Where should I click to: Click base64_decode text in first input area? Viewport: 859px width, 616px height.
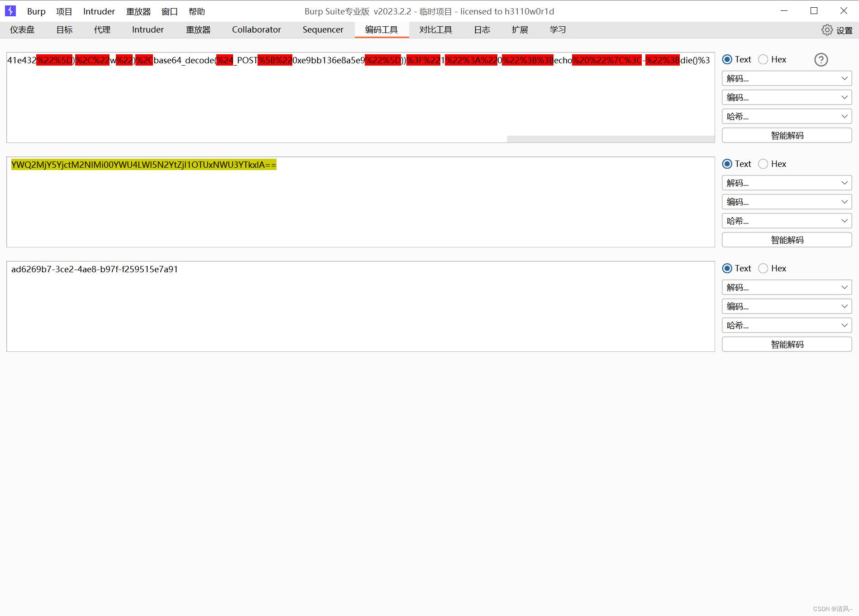point(184,60)
